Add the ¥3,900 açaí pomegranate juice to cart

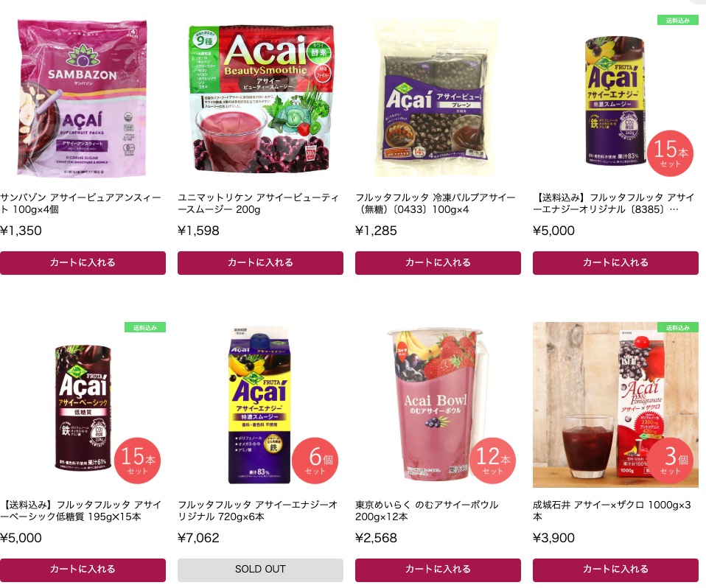(615, 570)
